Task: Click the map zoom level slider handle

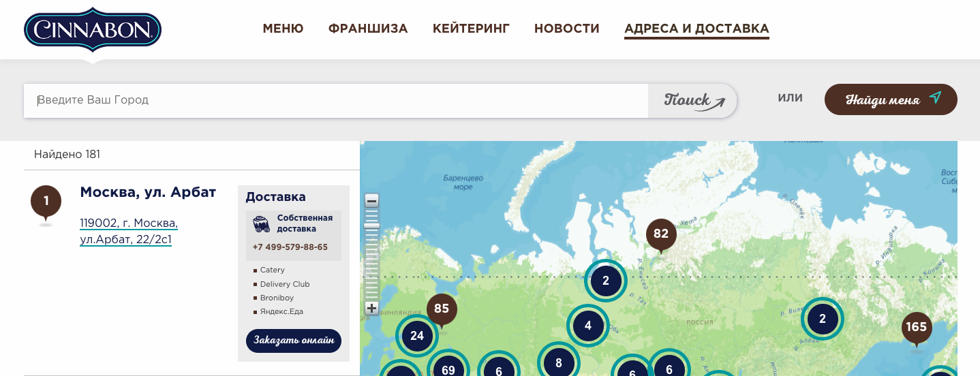Action: point(371,225)
